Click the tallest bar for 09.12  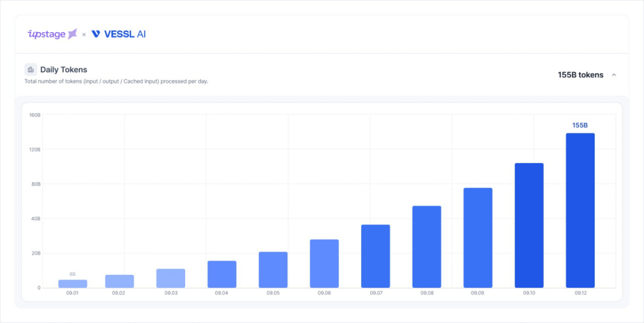click(580, 210)
